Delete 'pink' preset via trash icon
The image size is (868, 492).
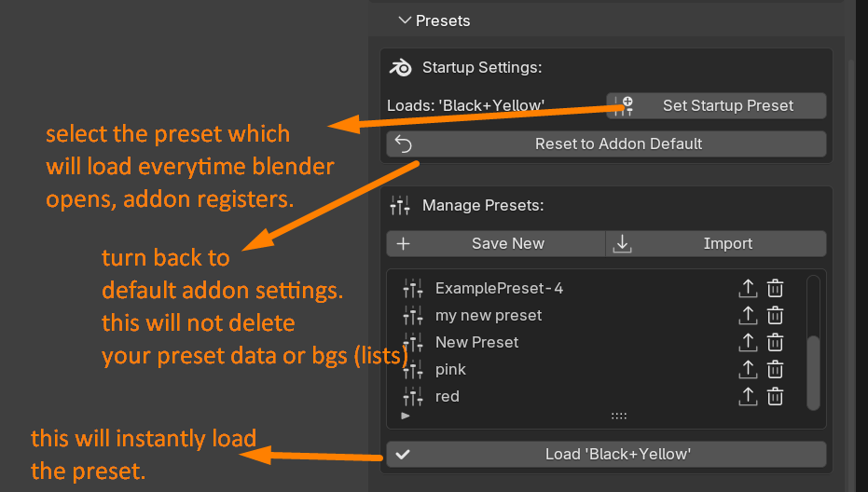pos(775,370)
